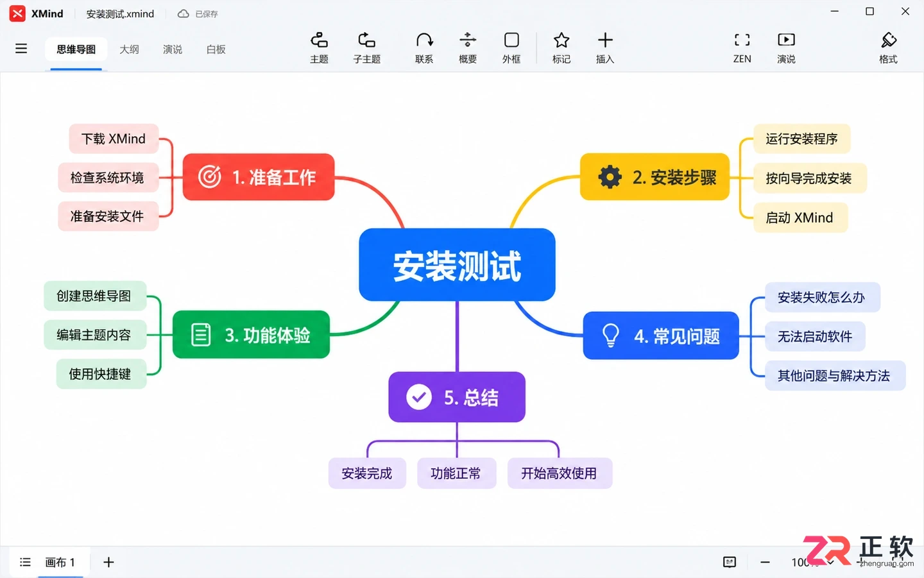
Task: Open the hamburger main menu
Action: [x=21, y=49]
